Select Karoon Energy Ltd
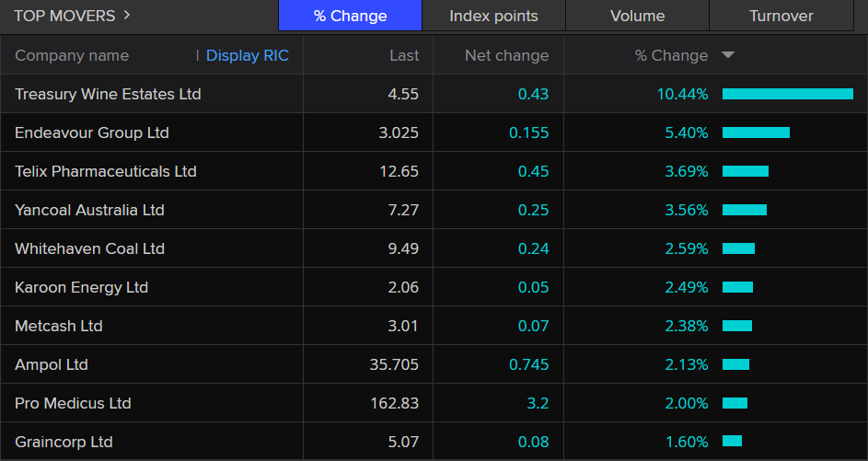This screenshot has width=868, height=461. (x=81, y=287)
